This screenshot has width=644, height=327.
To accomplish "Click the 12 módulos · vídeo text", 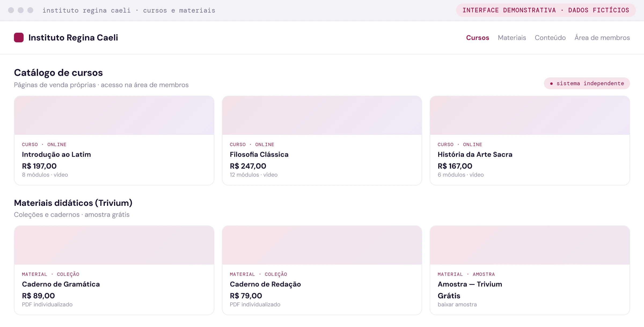I will click(x=254, y=175).
